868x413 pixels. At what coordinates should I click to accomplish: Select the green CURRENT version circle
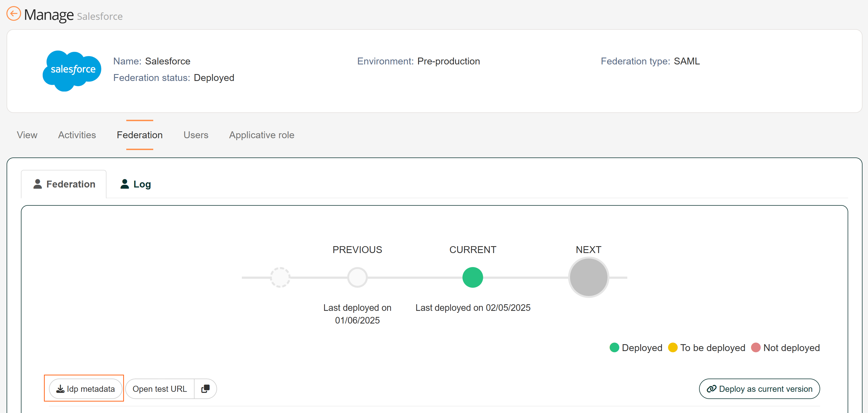coord(472,277)
